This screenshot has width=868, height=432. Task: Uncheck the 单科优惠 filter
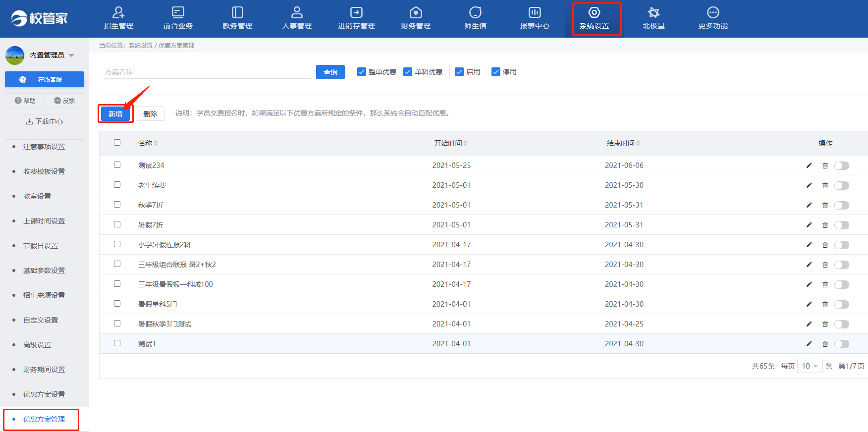[408, 72]
